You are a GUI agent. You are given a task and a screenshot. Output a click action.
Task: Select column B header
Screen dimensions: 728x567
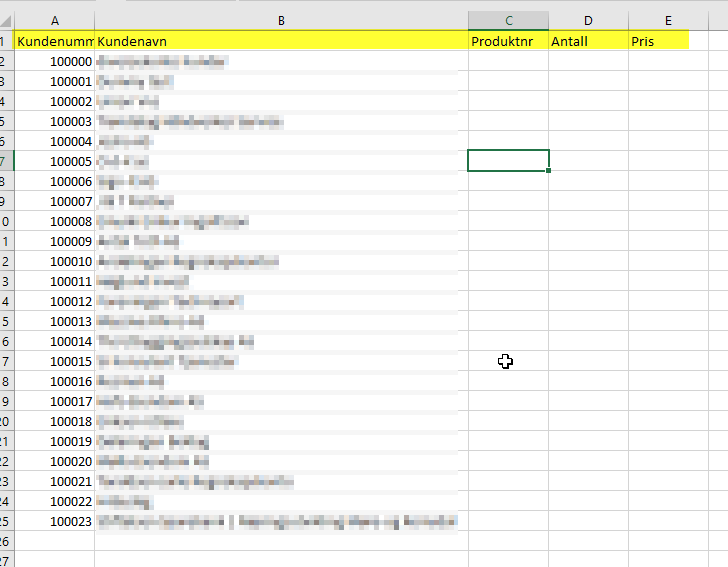click(281, 20)
